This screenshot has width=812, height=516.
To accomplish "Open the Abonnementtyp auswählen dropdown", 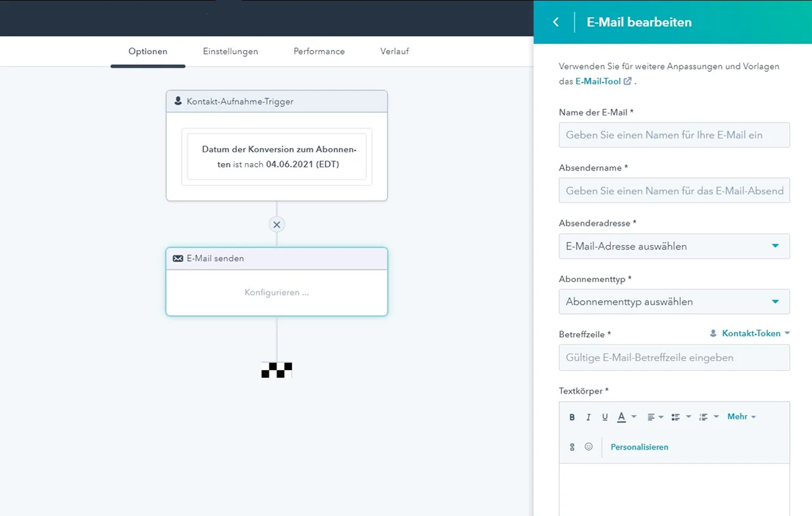I will (x=674, y=301).
